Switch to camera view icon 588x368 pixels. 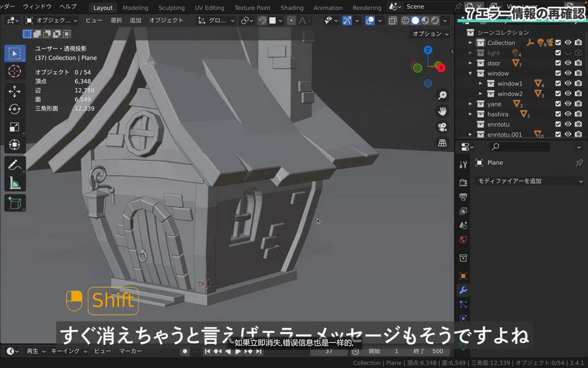(x=443, y=127)
